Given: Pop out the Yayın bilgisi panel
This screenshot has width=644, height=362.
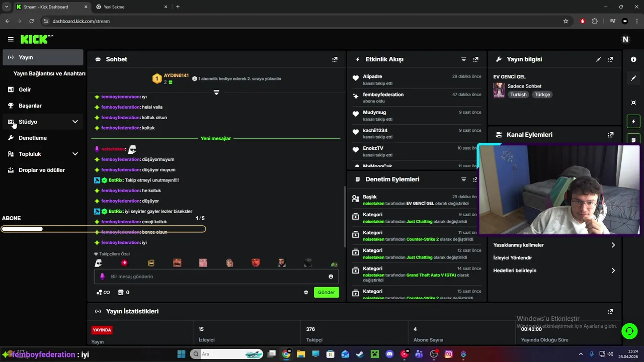Looking at the screenshot, I should (611, 59).
